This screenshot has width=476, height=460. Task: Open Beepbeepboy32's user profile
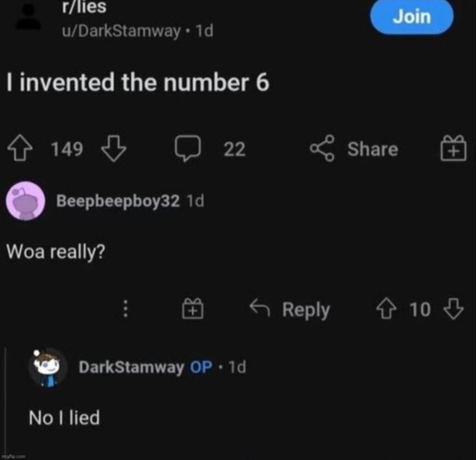(118, 201)
